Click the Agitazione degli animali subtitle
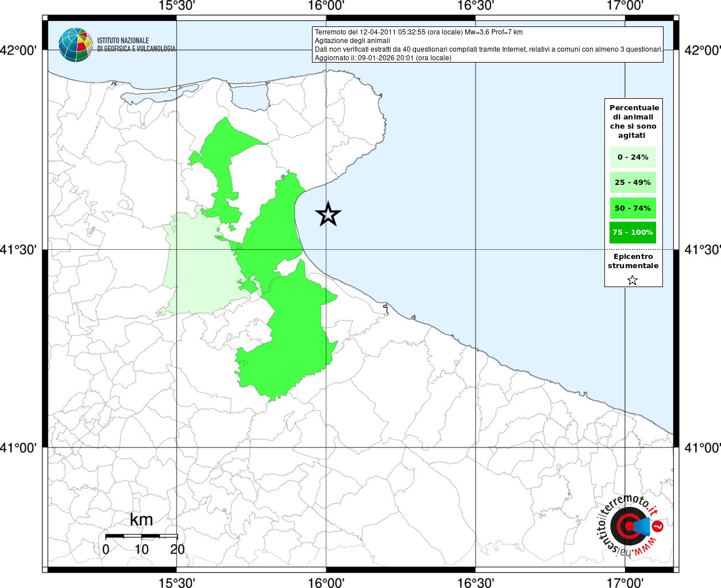 tap(352, 41)
